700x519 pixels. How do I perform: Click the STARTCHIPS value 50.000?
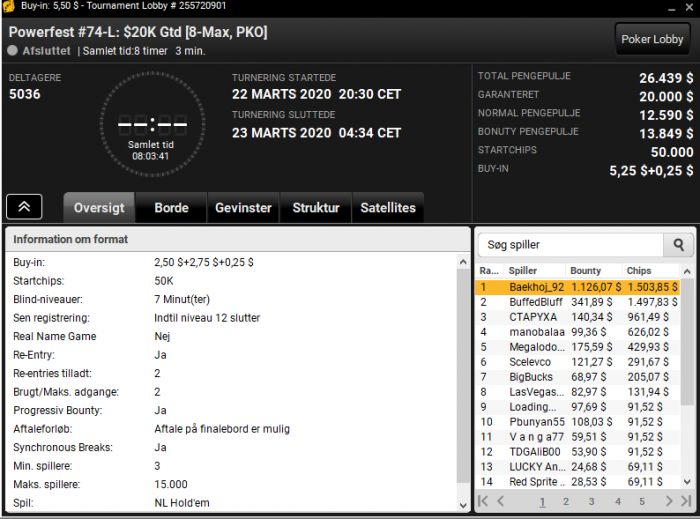pyautogui.click(x=672, y=152)
